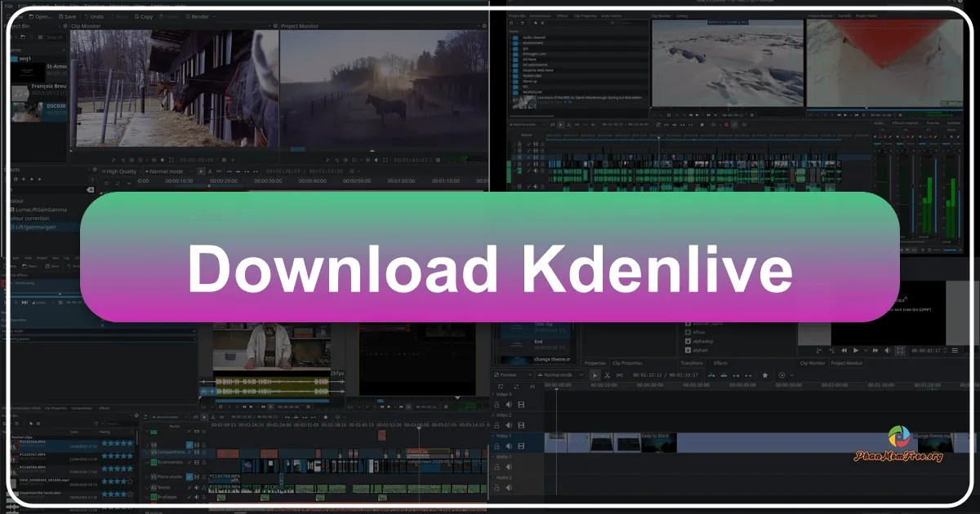Viewport: 980px width, 514px height.
Task: Select the Razor tool near the timeline toolbar
Action: (x=608, y=375)
